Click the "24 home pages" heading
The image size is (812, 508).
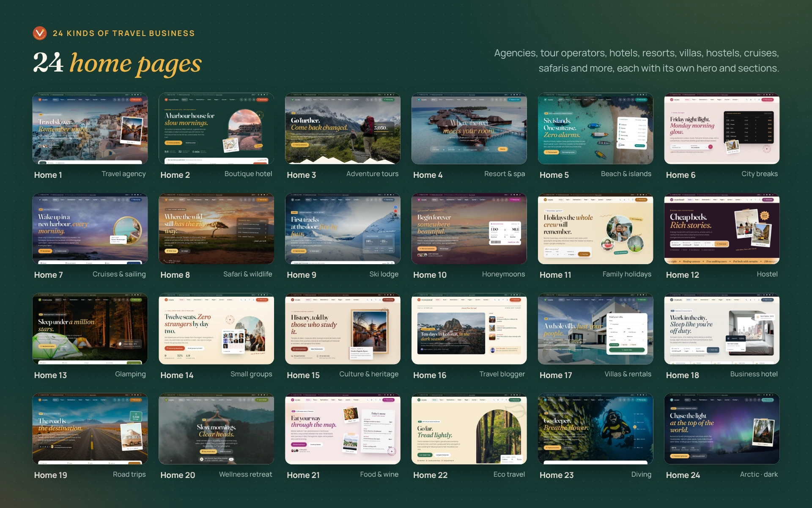tap(117, 63)
